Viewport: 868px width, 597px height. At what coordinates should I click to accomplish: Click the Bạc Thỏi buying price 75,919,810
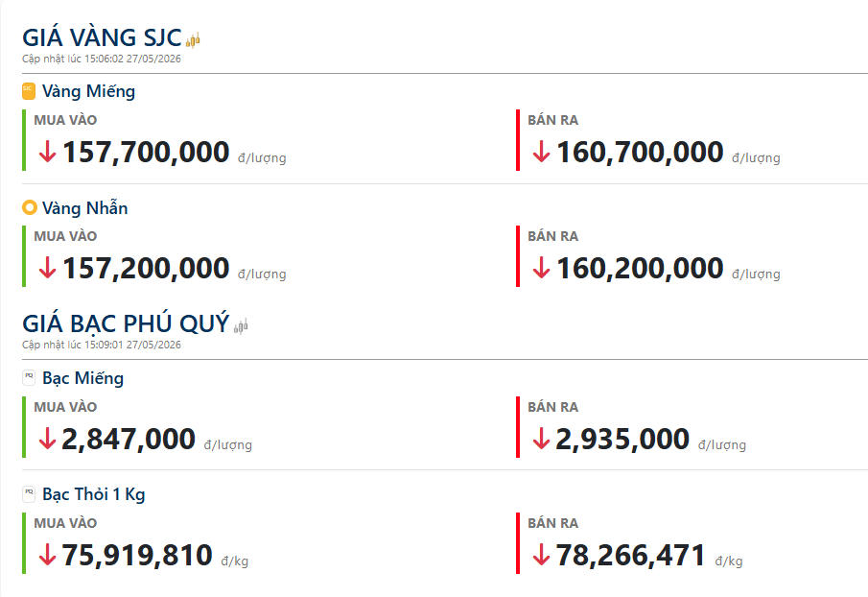coord(137,555)
